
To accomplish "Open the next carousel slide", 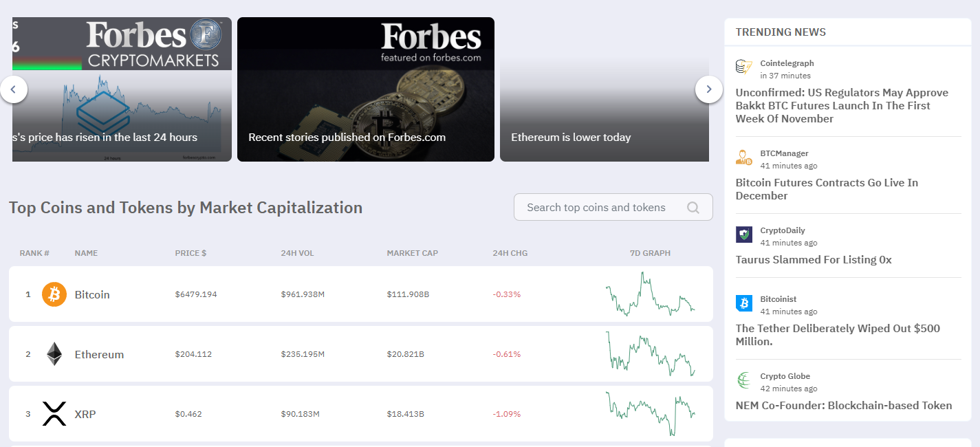I will point(708,89).
